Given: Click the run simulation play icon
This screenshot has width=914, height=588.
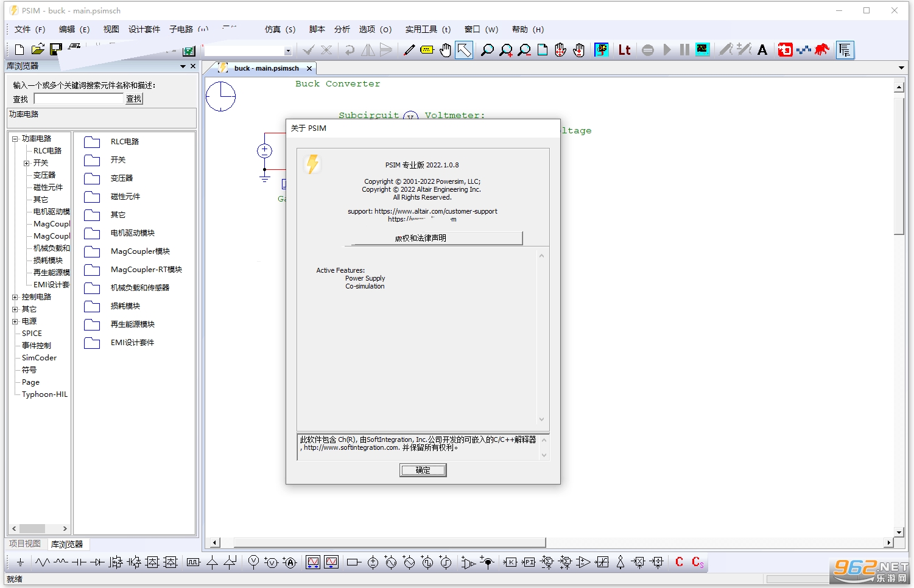Looking at the screenshot, I should pyautogui.click(x=667, y=50).
